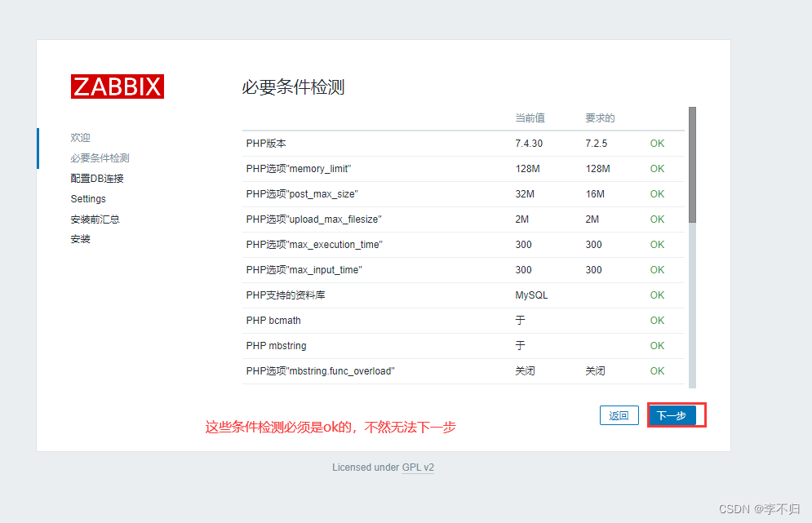
Task: Select the PHP选项"upload_max_filesize" row label
Action: point(314,219)
